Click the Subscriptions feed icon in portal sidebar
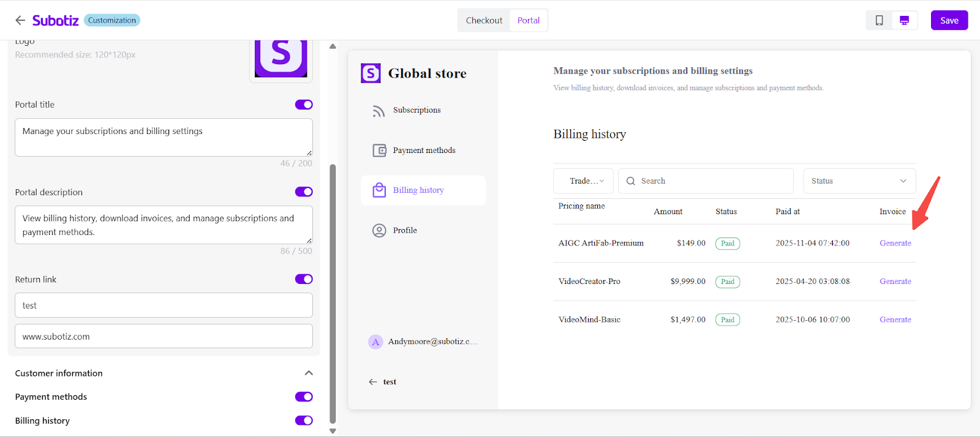Screen dimensions: 980x437 pyautogui.click(x=379, y=111)
